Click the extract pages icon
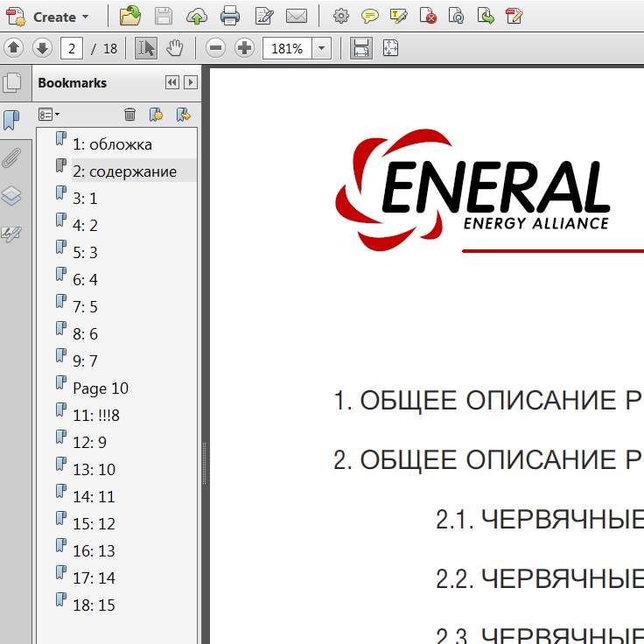 [486, 17]
